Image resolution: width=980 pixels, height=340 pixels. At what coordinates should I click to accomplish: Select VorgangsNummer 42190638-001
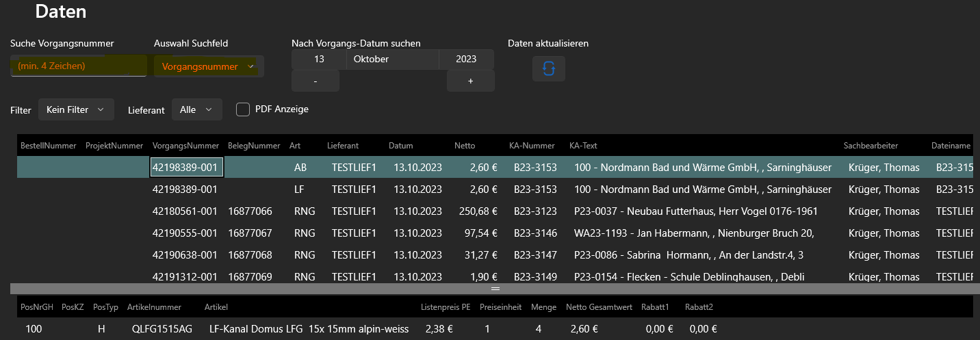click(185, 255)
